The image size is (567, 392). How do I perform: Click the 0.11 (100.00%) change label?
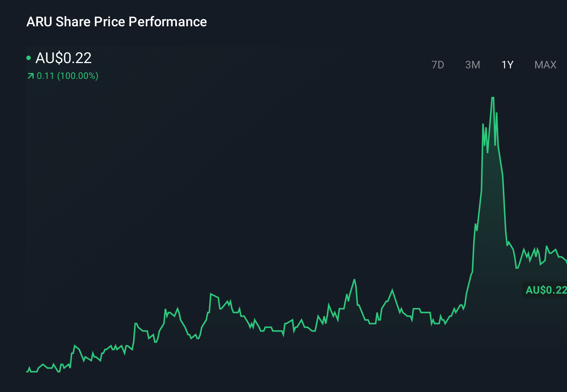click(x=68, y=76)
